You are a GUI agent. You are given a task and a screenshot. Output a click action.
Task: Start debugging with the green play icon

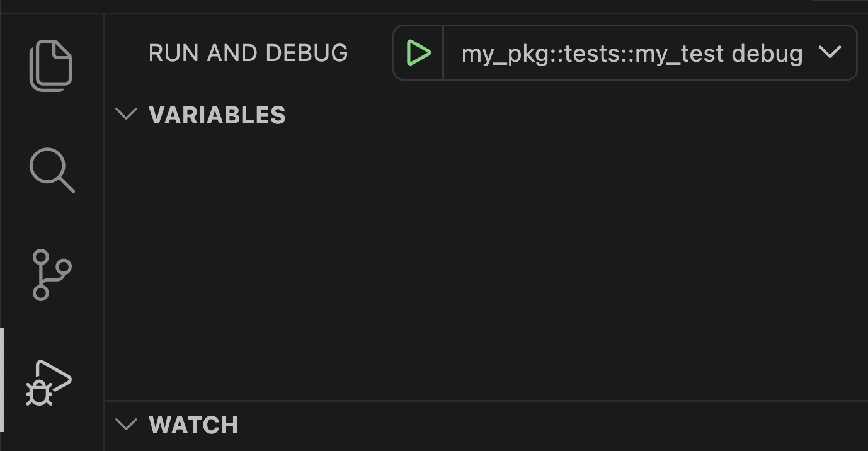pyautogui.click(x=418, y=53)
